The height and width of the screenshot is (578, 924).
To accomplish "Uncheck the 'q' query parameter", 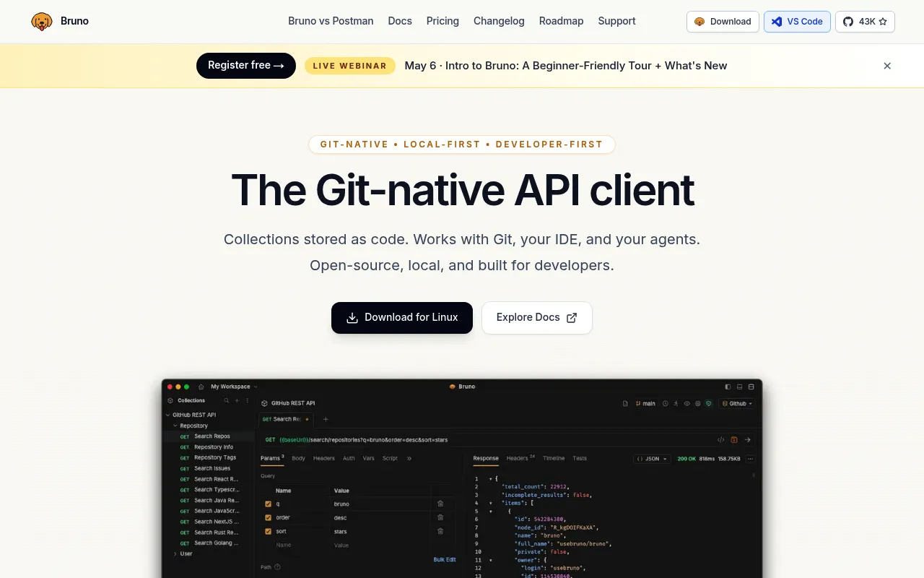I will tap(269, 504).
